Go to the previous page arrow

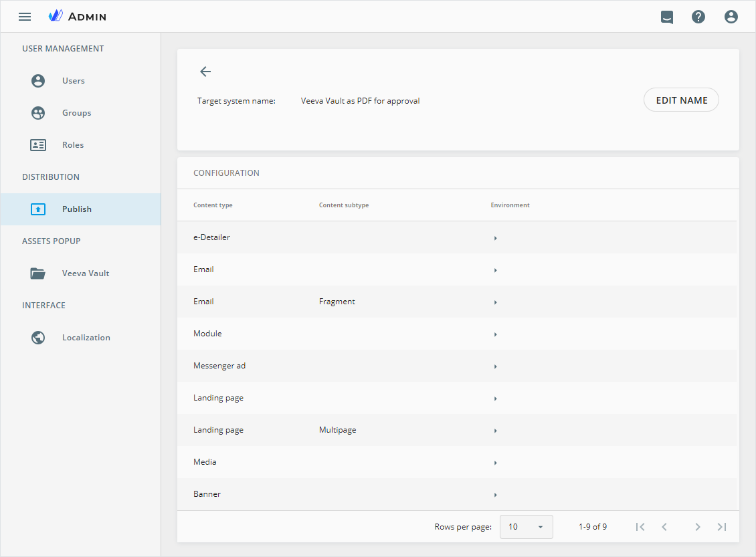(x=664, y=527)
